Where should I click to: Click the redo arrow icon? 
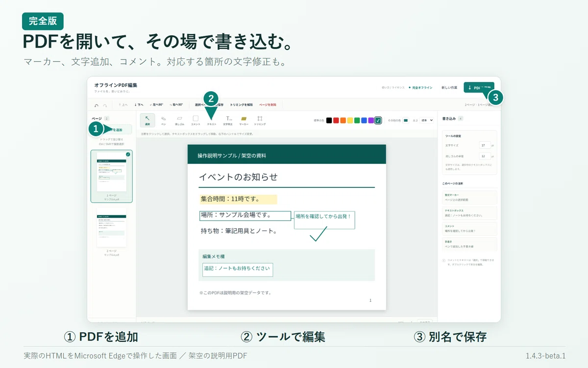(x=105, y=105)
